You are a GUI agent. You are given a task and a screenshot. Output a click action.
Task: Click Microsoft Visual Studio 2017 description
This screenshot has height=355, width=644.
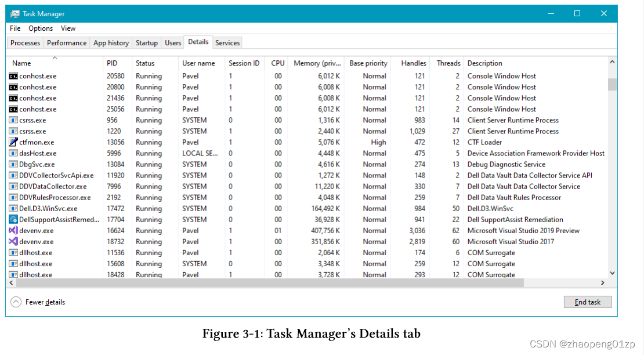pos(511,242)
